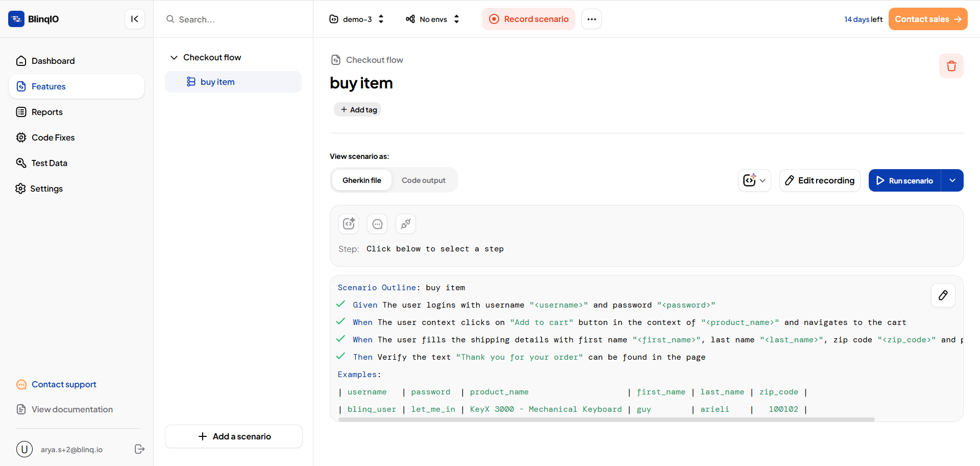Image resolution: width=980 pixels, height=466 pixels.
Task: Click the Record scenario button
Action: point(528,19)
